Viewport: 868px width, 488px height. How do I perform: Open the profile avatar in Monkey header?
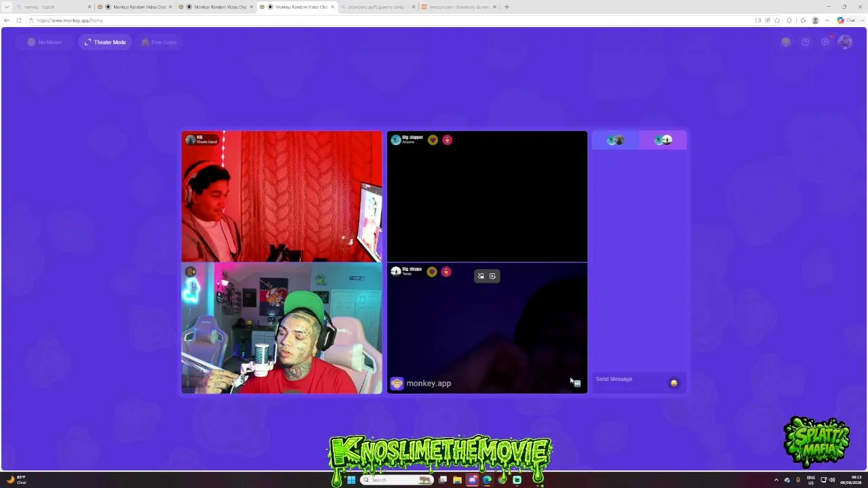844,42
